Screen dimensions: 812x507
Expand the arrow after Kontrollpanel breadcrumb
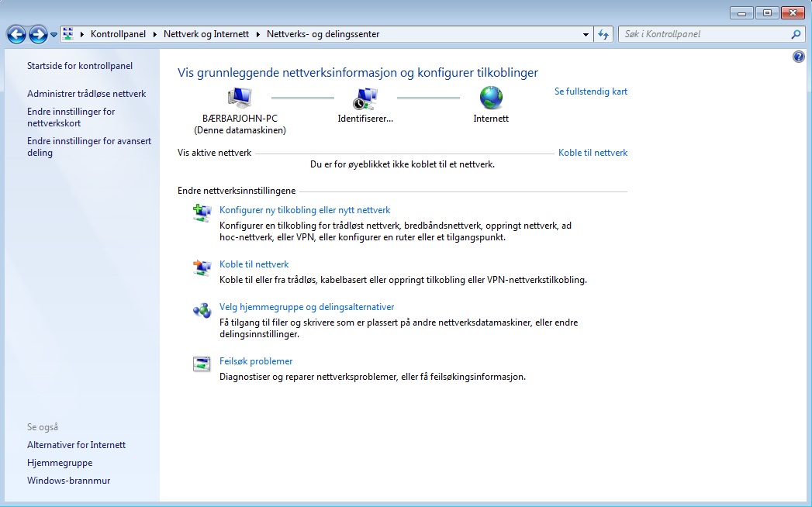click(x=155, y=34)
